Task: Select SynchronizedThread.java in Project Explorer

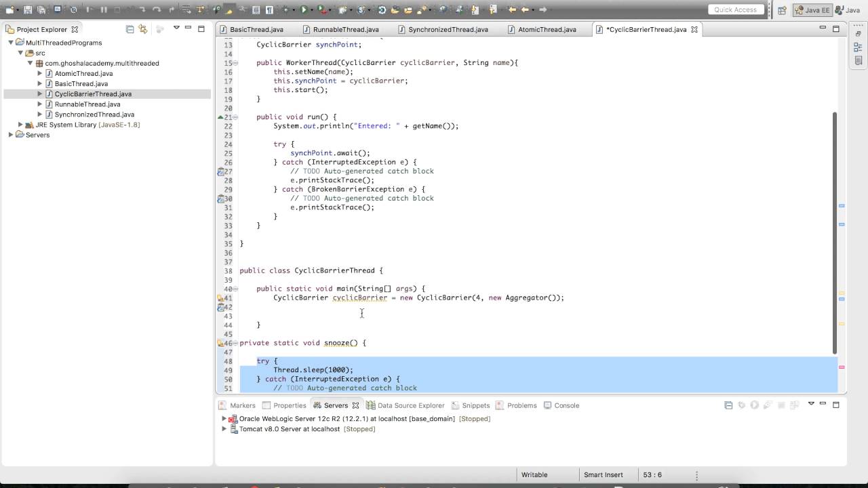Action: 94,115
